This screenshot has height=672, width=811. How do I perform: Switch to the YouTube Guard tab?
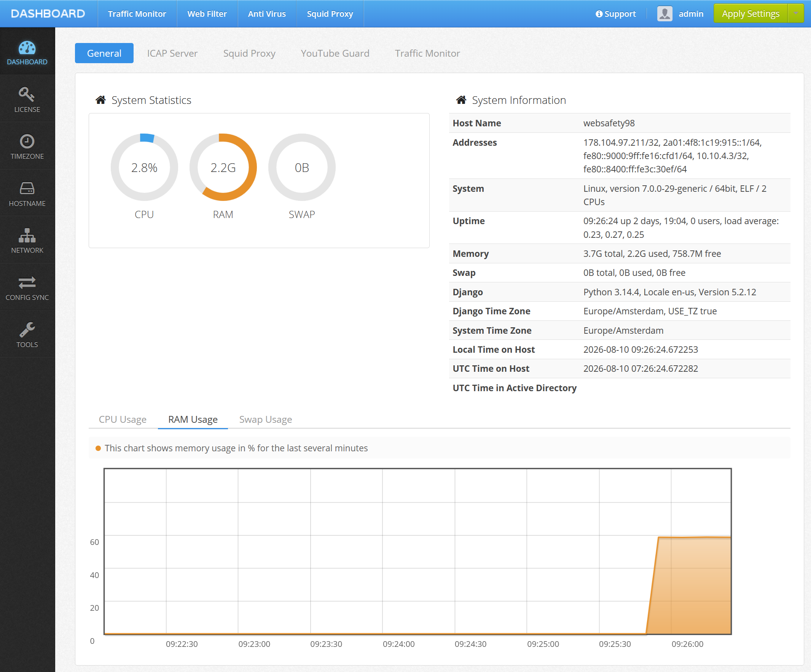pyautogui.click(x=335, y=53)
